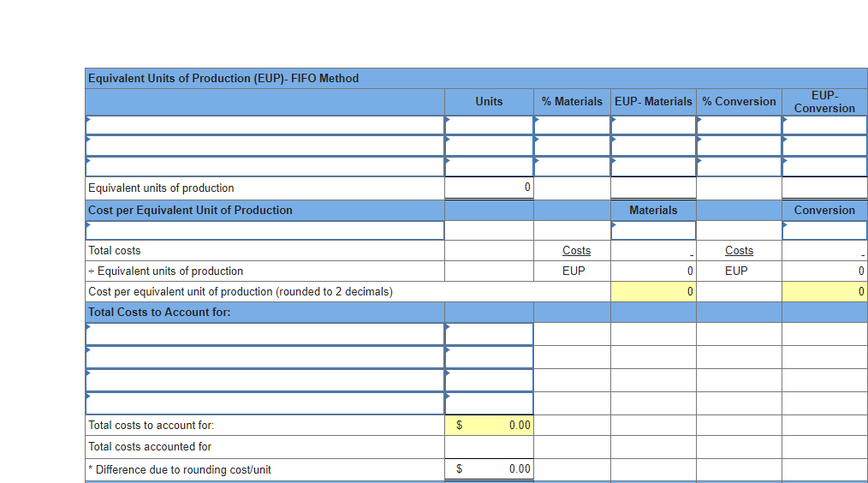868x483 pixels.
Task: Click the Difference due to rounding amount cell
Action: coord(489,469)
